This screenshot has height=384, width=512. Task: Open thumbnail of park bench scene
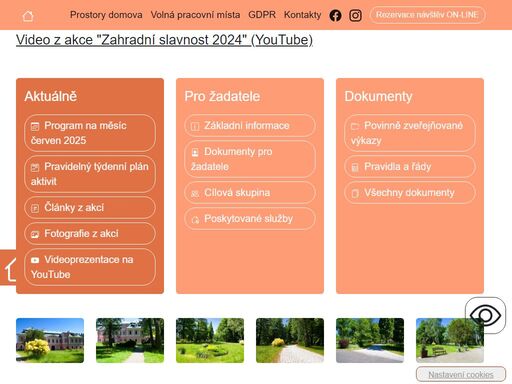pyautogui.click(x=450, y=340)
